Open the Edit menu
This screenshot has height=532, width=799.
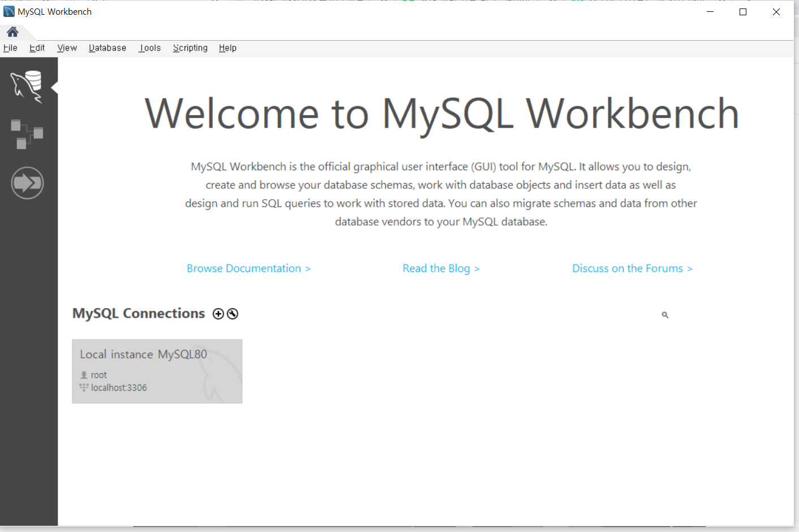coord(37,48)
